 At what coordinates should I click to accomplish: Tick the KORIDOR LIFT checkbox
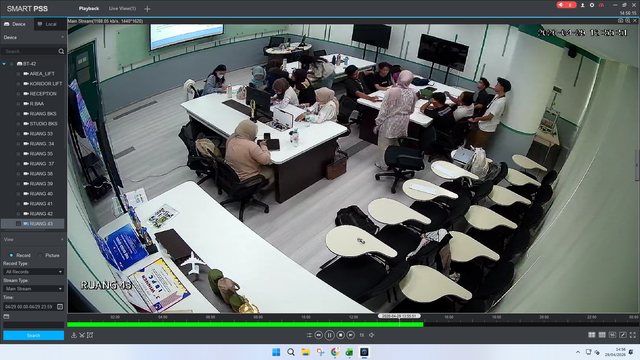coord(18,84)
